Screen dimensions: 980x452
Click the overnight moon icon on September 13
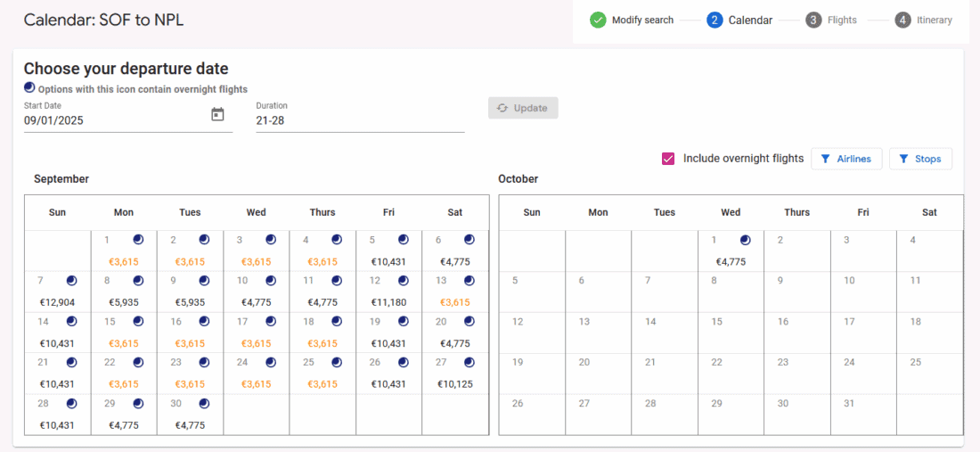(470, 281)
